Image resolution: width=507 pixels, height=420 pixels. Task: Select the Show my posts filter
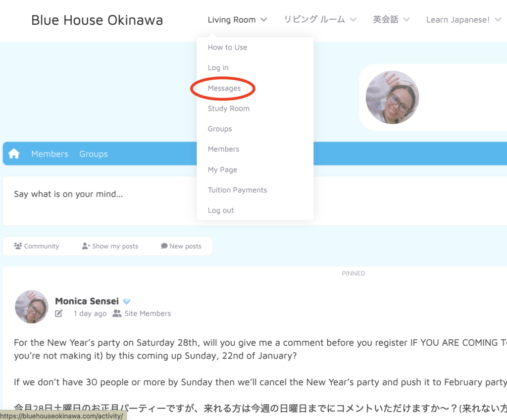pos(110,246)
